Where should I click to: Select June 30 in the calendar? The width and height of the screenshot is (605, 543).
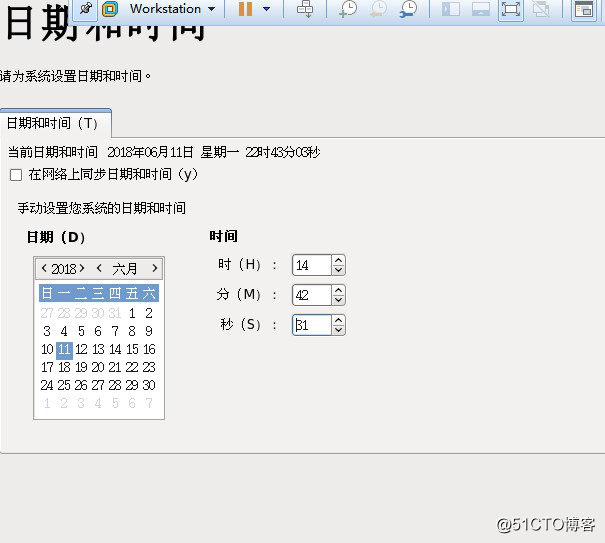(149, 385)
